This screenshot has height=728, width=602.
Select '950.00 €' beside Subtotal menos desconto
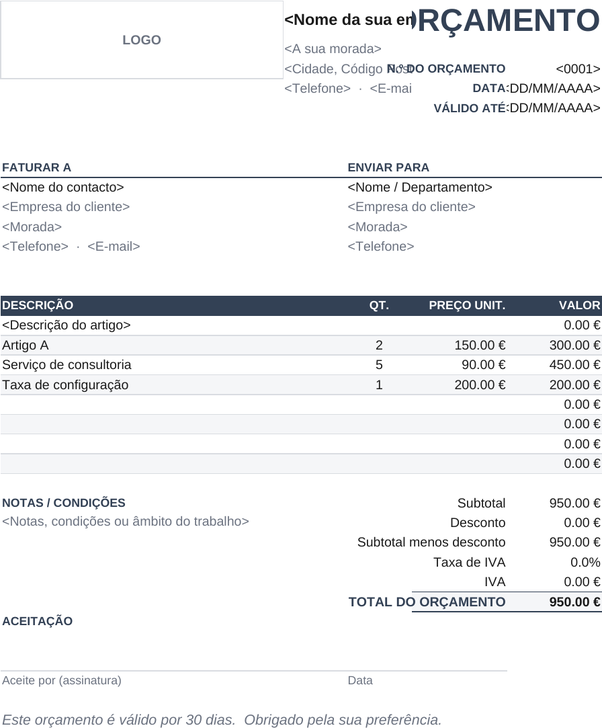pyautogui.click(x=575, y=542)
